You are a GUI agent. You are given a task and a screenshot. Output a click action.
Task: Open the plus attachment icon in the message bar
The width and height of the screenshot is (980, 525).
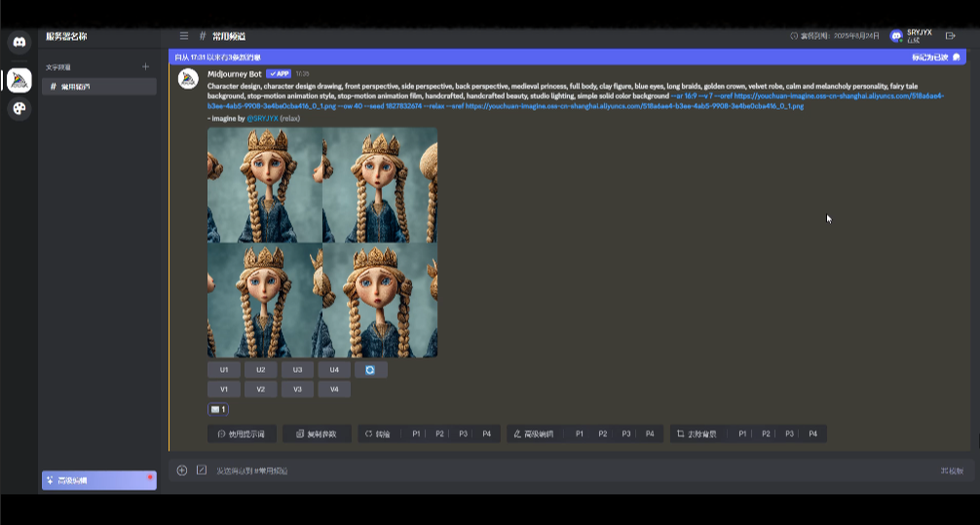182,470
